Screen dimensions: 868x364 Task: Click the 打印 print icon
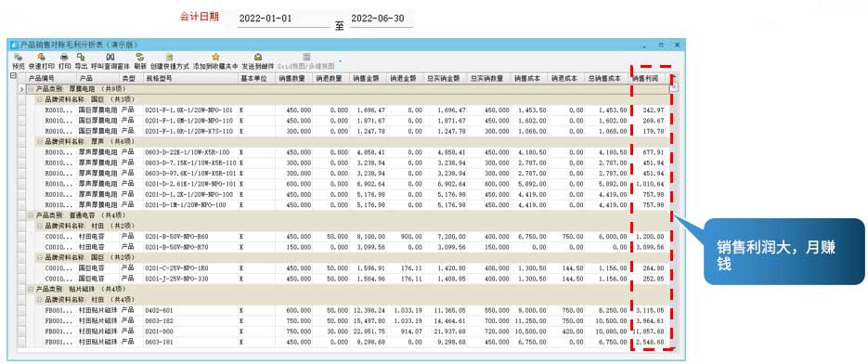coord(64,57)
